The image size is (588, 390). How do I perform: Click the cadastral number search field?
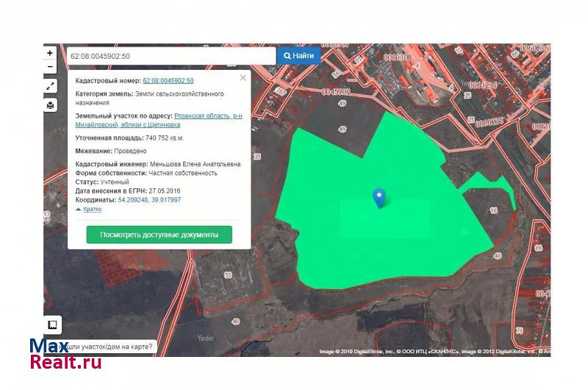[171, 56]
